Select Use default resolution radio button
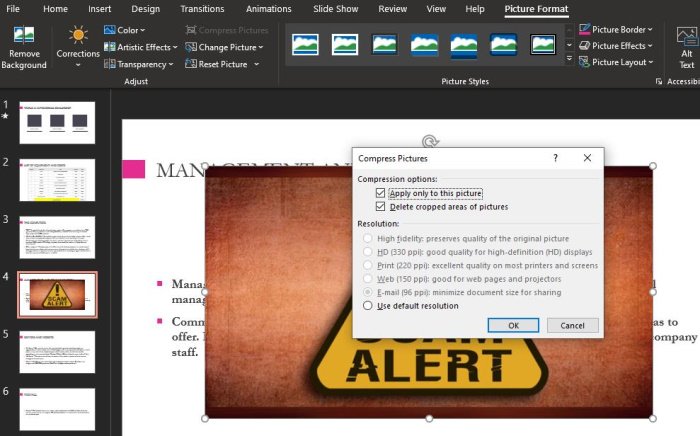The width and height of the screenshot is (700, 436). [367, 306]
